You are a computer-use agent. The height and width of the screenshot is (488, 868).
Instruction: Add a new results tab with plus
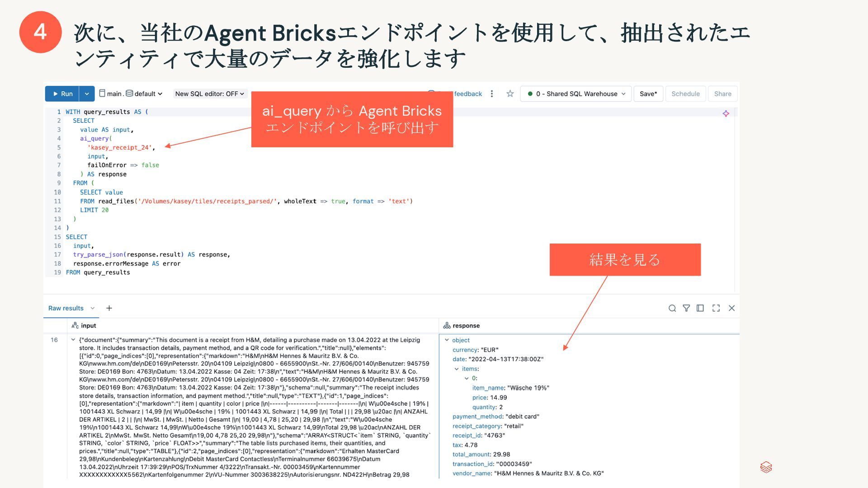[x=109, y=308]
